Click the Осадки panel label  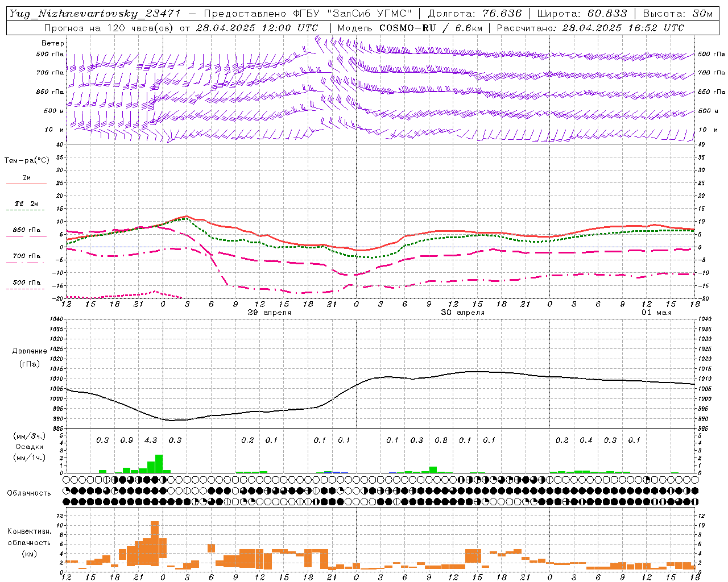30,447
